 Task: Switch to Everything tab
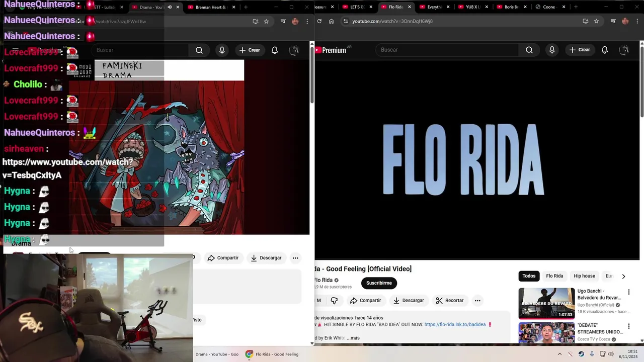click(x=434, y=7)
